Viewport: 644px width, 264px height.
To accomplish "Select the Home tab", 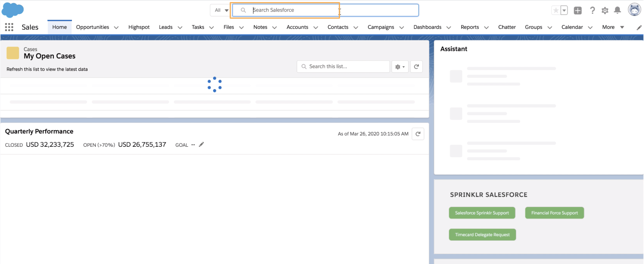I will tap(60, 27).
